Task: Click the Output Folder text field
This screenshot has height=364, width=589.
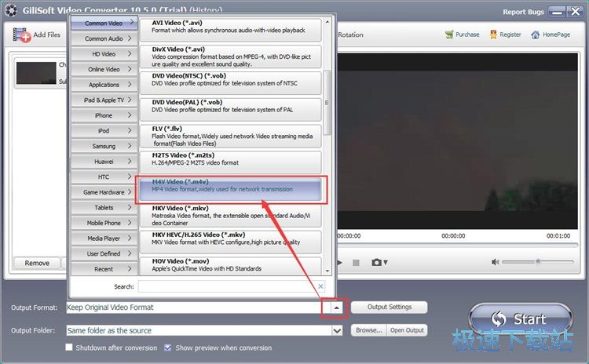Action: [199, 330]
